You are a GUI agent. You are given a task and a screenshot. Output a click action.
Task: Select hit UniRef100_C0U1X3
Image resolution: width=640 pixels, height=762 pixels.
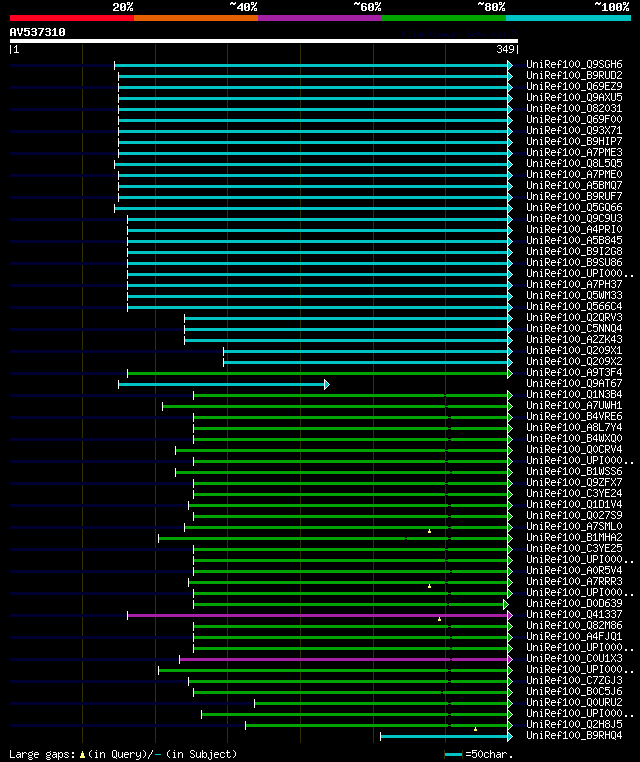click(x=574, y=658)
